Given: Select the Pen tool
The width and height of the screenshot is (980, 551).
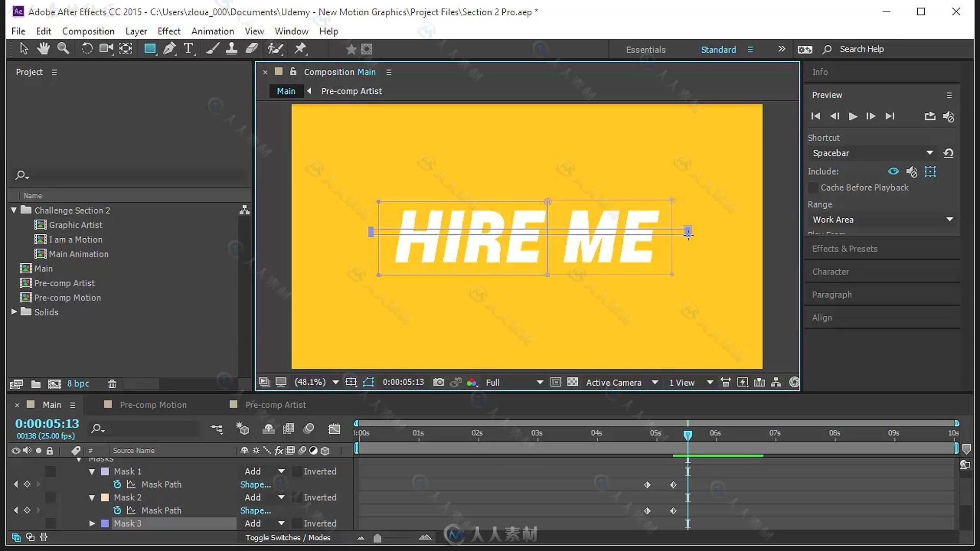Looking at the screenshot, I should [x=169, y=49].
